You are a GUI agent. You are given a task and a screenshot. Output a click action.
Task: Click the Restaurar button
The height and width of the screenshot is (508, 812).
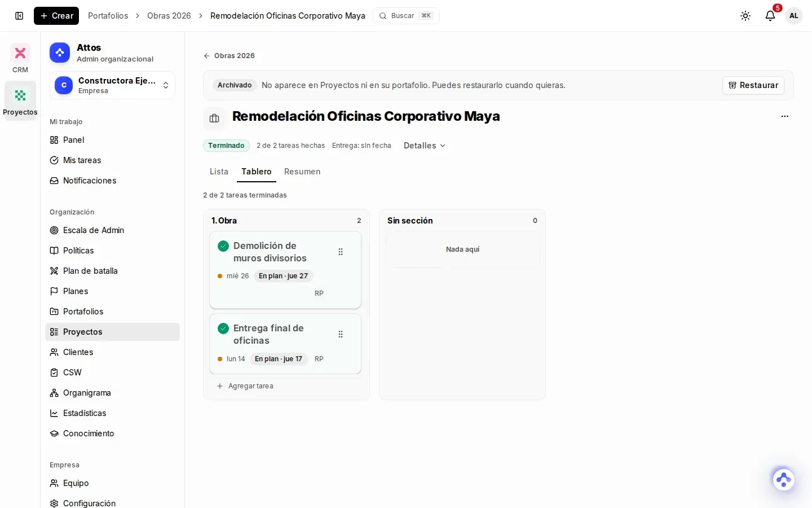click(x=753, y=85)
